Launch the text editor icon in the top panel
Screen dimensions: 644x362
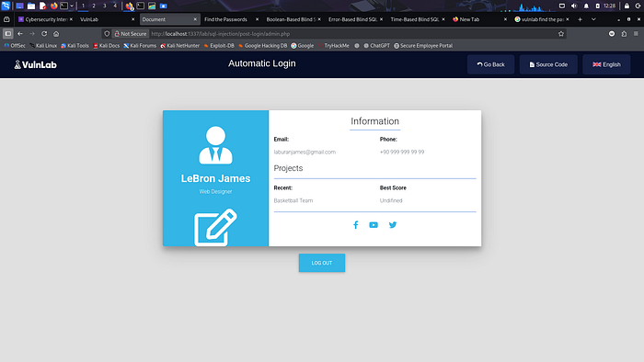point(42,6)
